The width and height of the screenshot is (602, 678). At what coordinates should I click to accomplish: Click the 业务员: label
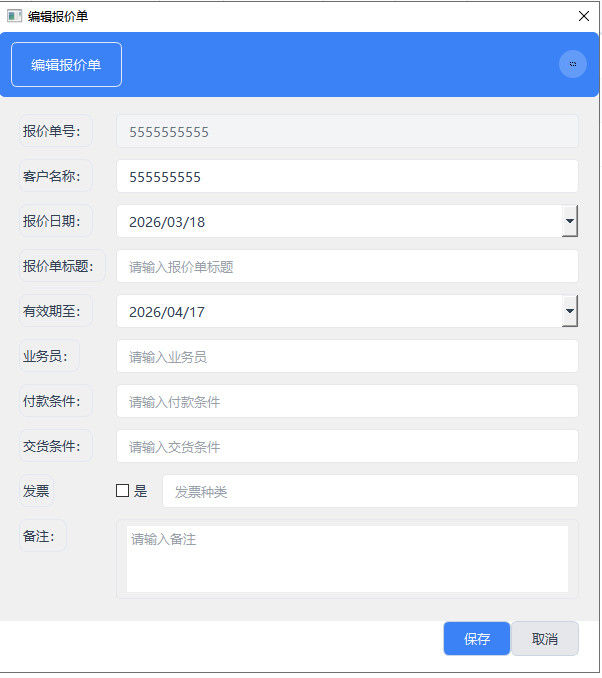point(49,356)
